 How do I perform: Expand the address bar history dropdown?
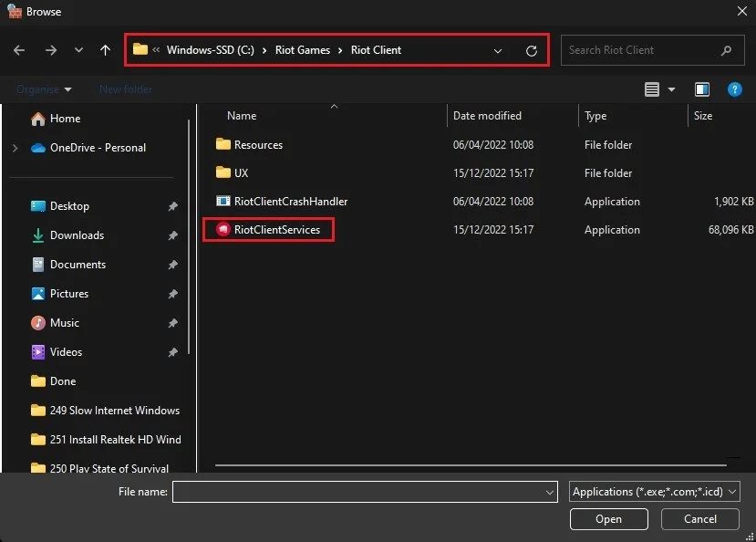pos(498,50)
